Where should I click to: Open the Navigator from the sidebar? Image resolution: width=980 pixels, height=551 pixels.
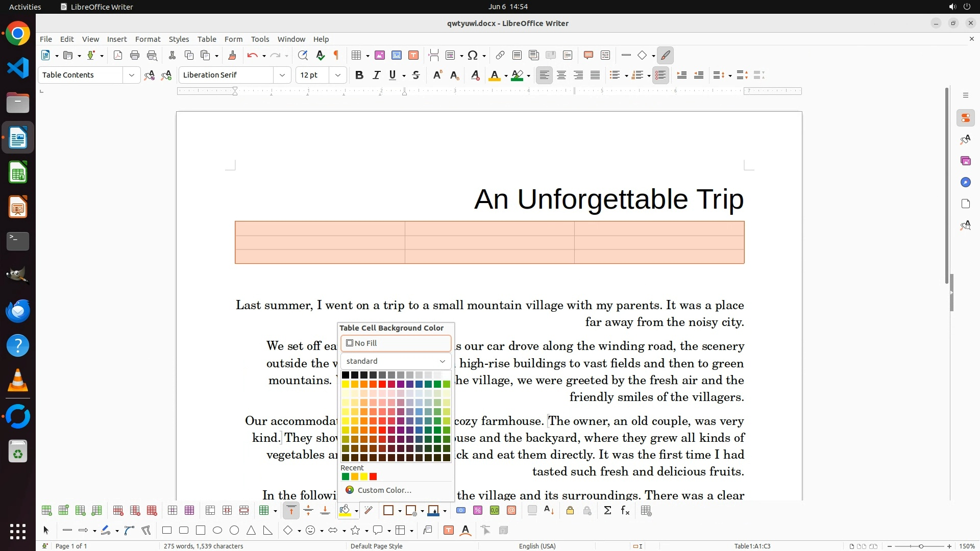coord(965,183)
